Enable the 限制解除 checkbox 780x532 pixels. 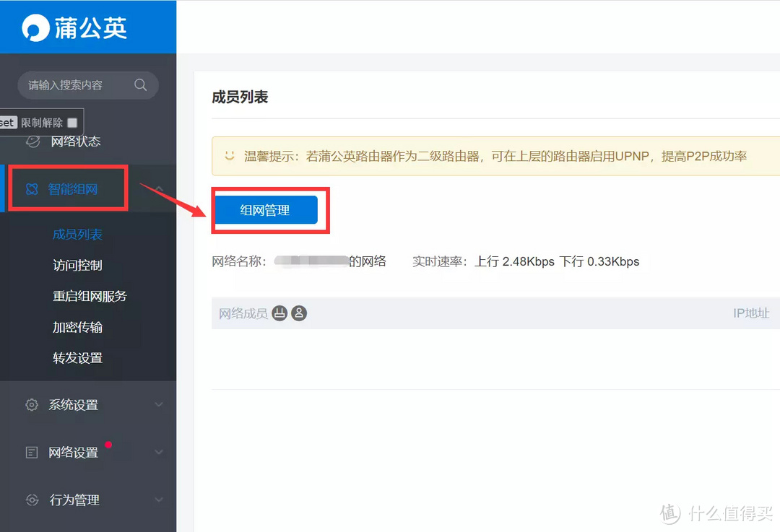72,122
